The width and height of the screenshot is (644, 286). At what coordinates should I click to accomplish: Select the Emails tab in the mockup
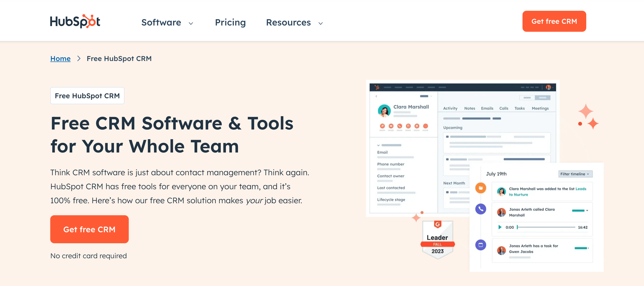(x=487, y=108)
